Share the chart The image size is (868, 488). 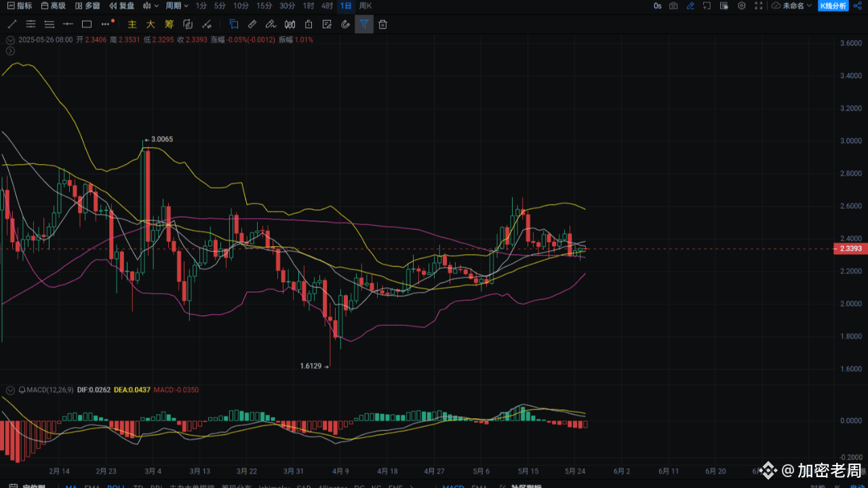[858, 5]
